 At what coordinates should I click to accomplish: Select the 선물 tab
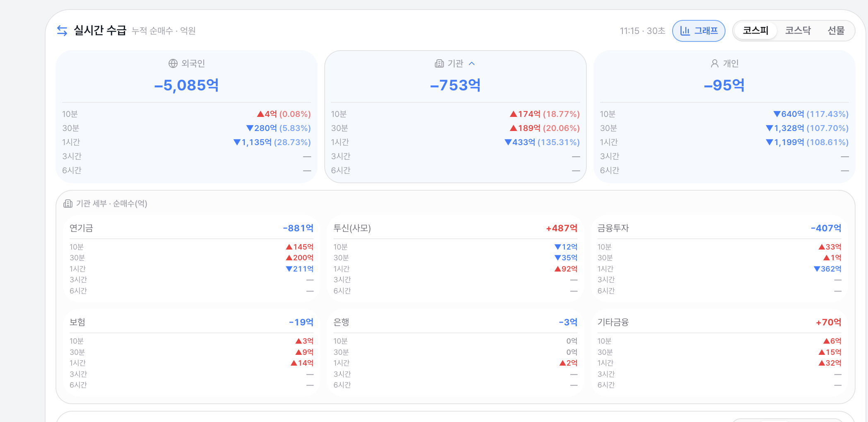[836, 31]
